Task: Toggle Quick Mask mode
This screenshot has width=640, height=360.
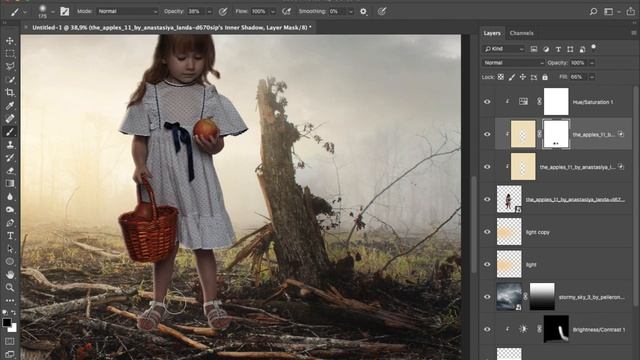Action: 10,341
